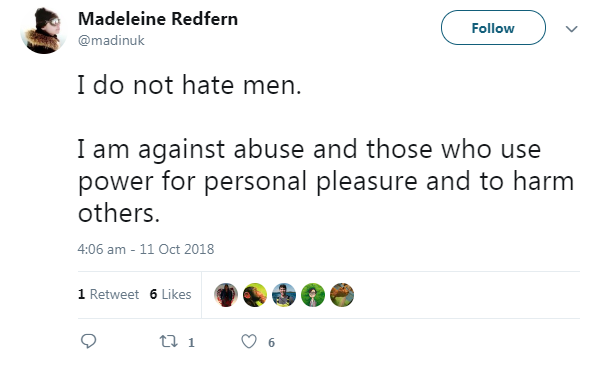Click the tweet text 'I do not hate men.'
Screen dimensions: 608x368
click(x=189, y=85)
